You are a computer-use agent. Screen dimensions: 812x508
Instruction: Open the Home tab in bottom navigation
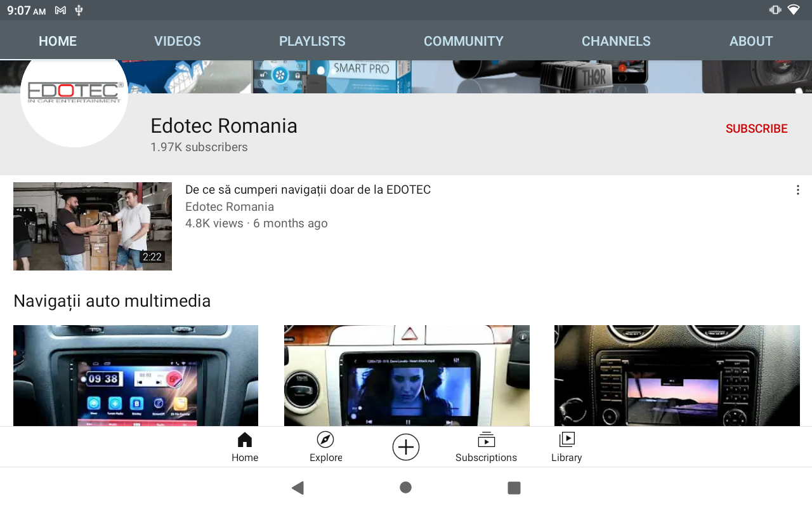[x=245, y=447]
